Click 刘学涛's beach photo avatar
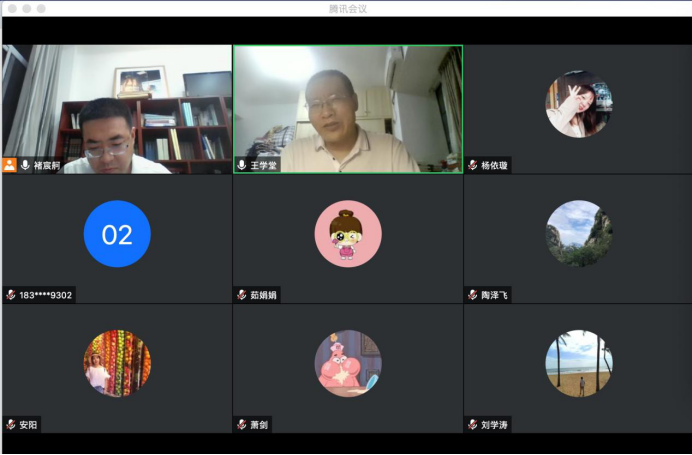Image resolution: width=692 pixels, height=455 pixels. coord(579,364)
